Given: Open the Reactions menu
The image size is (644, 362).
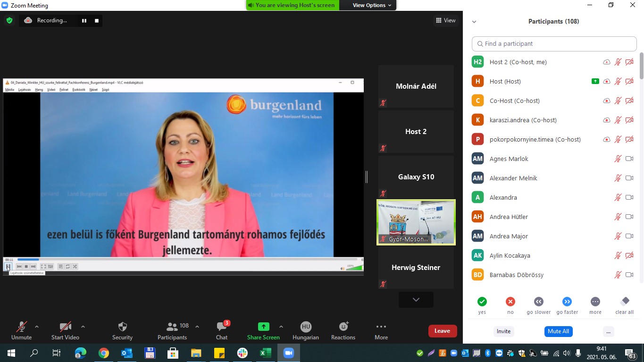Looking at the screenshot, I should pyautogui.click(x=343, y=330).
